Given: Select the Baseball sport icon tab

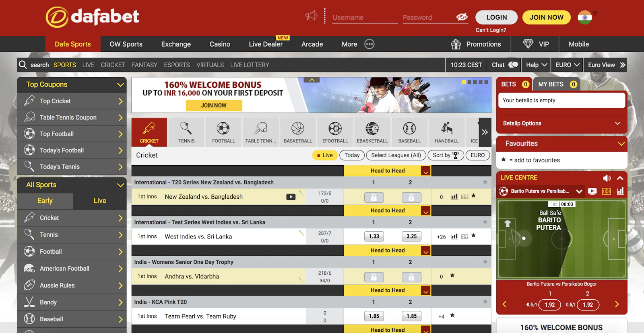Looking at the screenshot, I should (409, 132).
